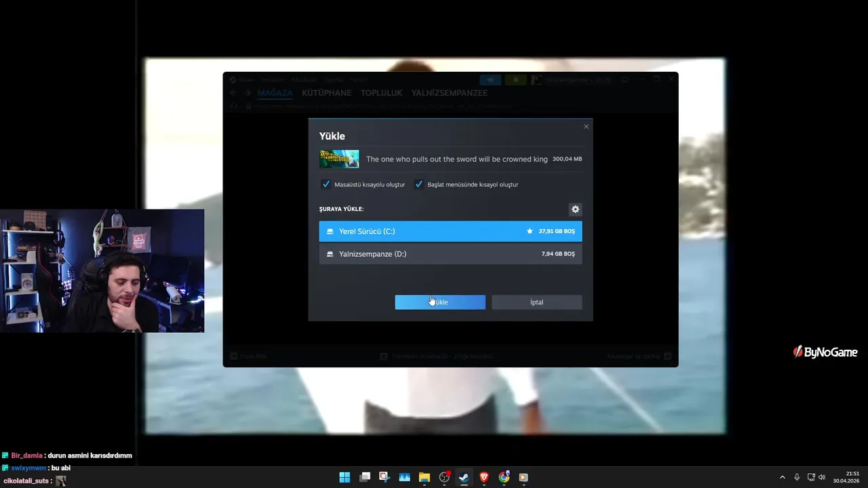The width and height of the screenshot is (868, 488).
Task: Open Windows Start menu
Action: pos(344,477)
